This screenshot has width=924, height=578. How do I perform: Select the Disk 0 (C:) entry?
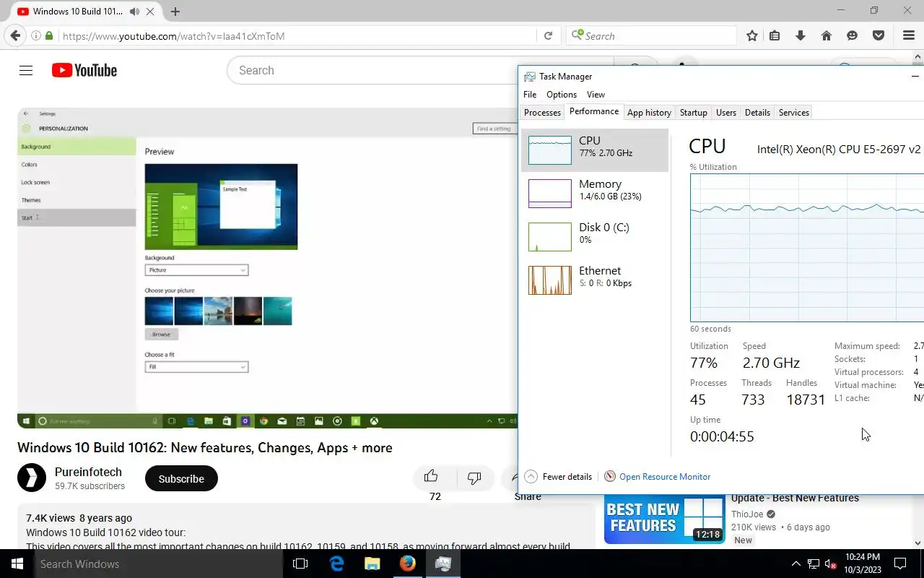[595, 236]
